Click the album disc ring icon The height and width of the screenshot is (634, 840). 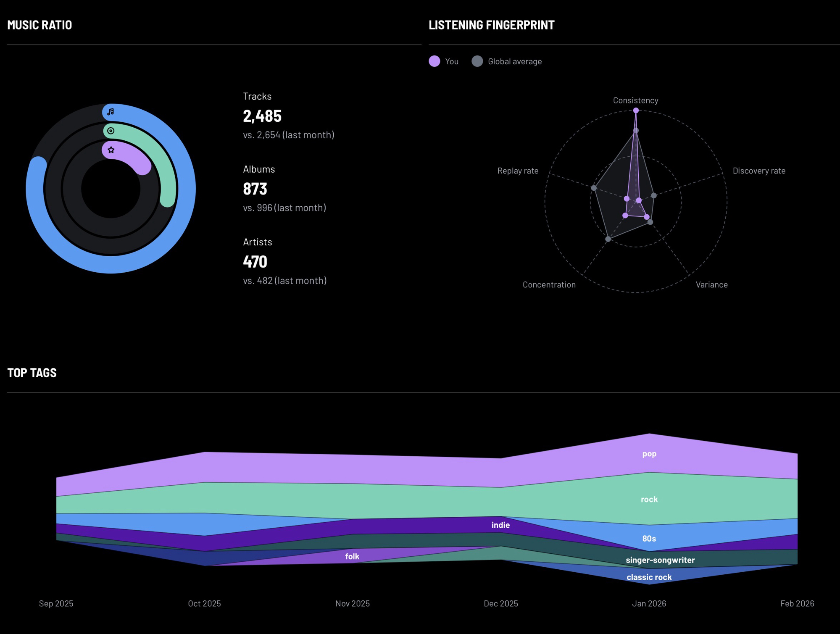point(111,131)
